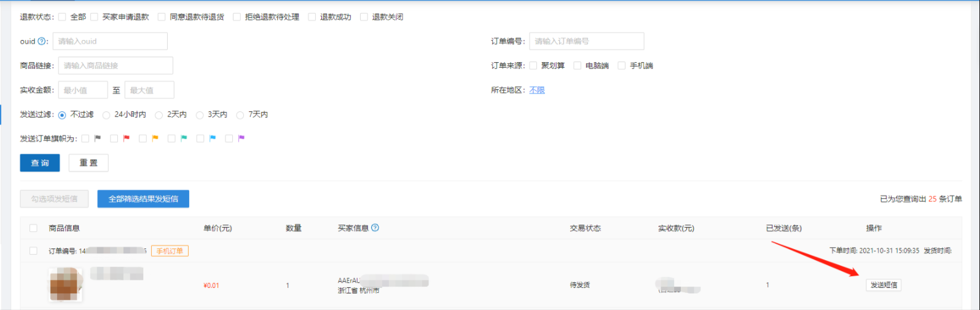Image resolution: width=980 pixels, height=310 pixels.
Task: Click the 数量 column header
Action: click(x=294, y=228)
